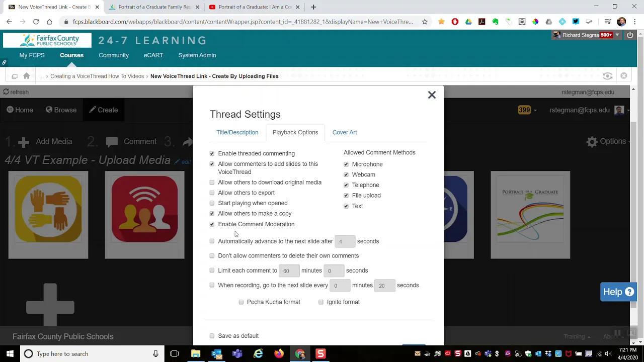Enable Allow others to export
The height and width of the screenshot is (362, 644).
click(212, 193)
